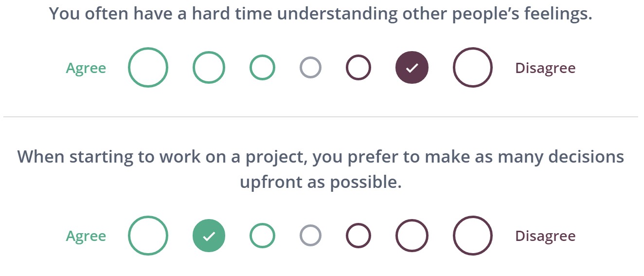The image size is (644, 276).
Task: Select strongest Disagree for feelings question
Action: pos(472,68)
